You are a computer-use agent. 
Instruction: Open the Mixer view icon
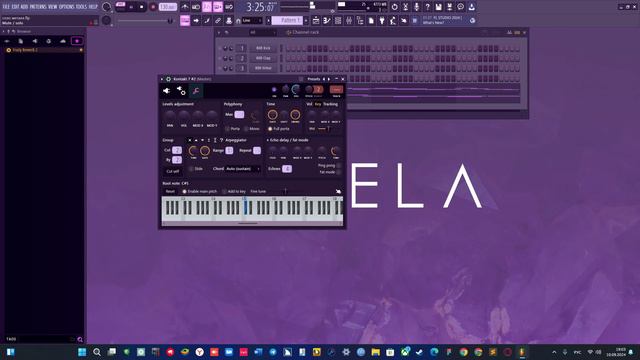click(x=349, y=20)
